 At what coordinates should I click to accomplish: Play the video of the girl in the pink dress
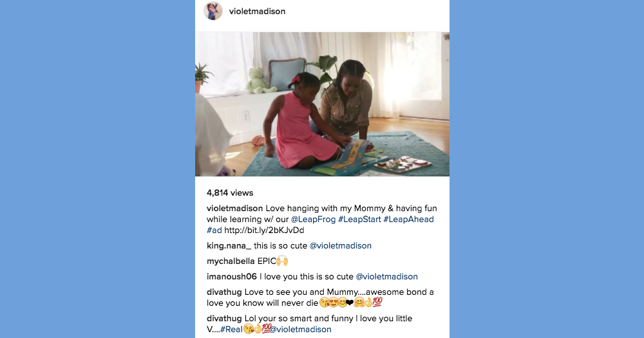[x=322, y=104]
